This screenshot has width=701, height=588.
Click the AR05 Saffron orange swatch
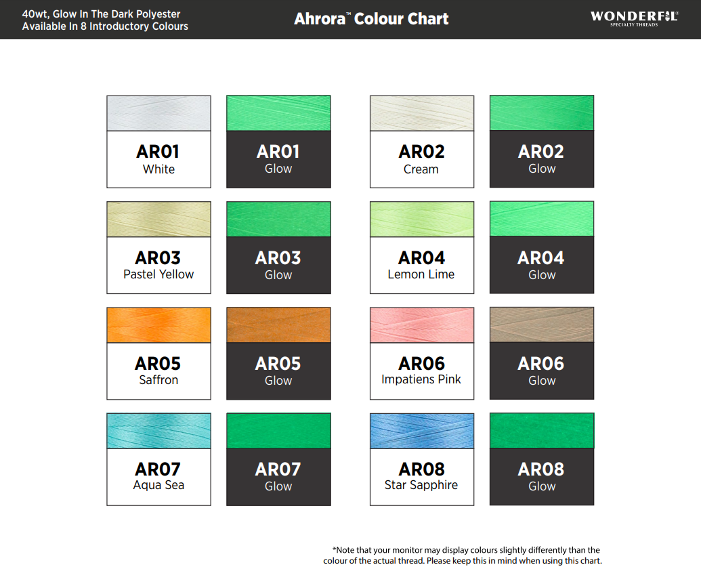point(158,325)
